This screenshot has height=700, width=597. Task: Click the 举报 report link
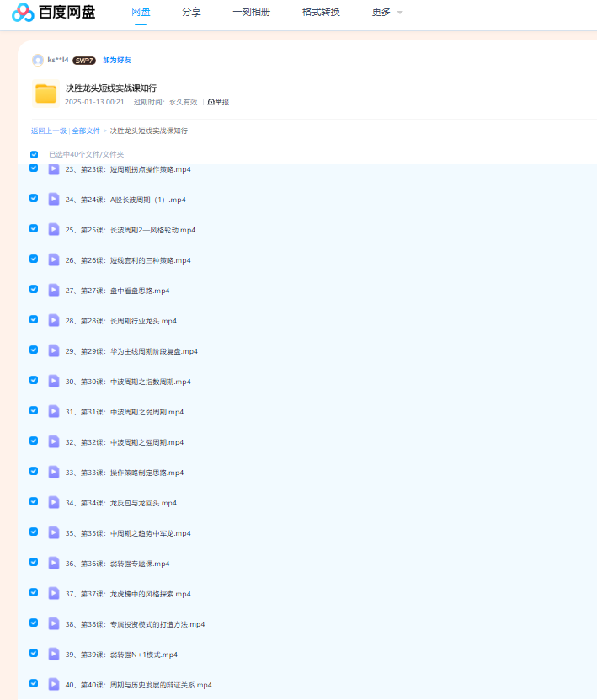pyautogui.click(x=218, y=102)
